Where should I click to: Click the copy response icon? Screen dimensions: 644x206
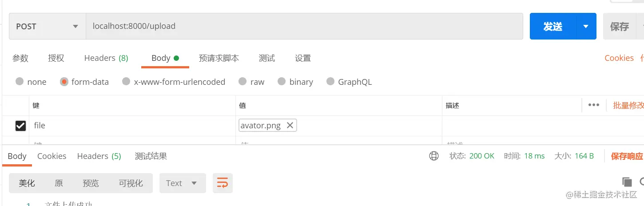point(627,182)
